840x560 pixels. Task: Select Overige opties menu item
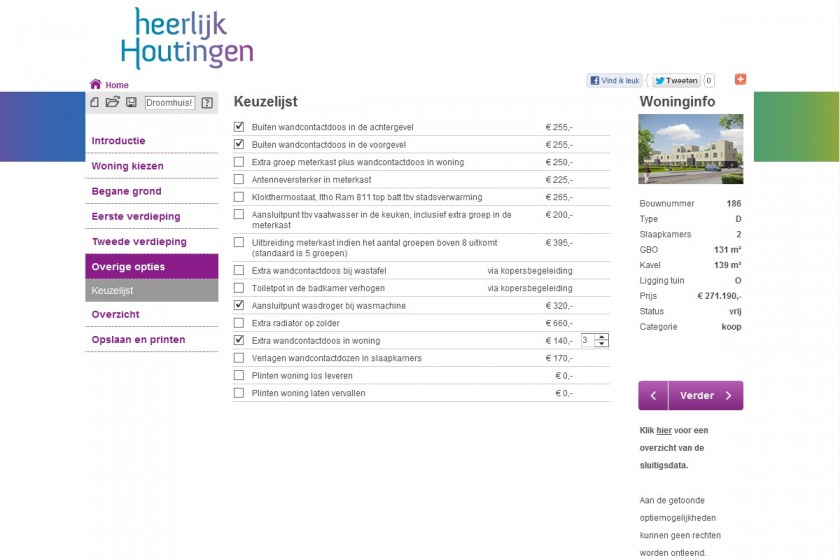coord(152,266)
